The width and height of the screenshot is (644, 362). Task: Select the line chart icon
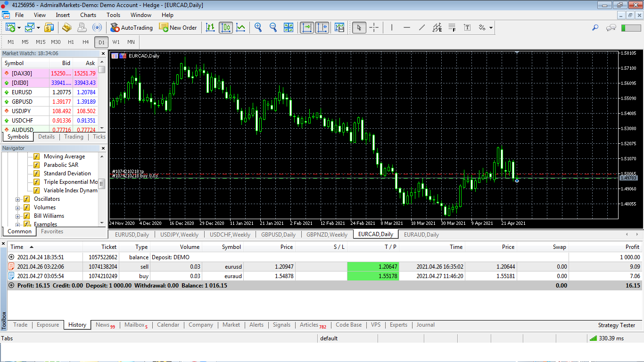point(241,28)
